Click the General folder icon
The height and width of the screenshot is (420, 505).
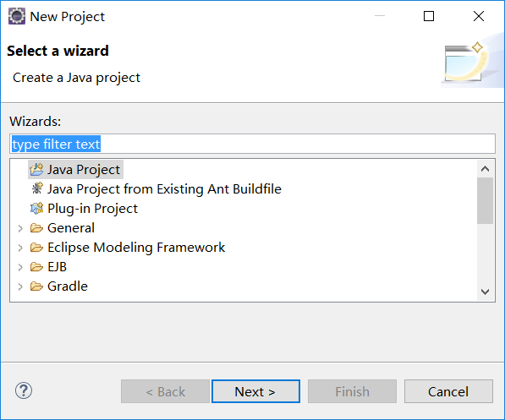pyautogui.click(x=36, y=228)
